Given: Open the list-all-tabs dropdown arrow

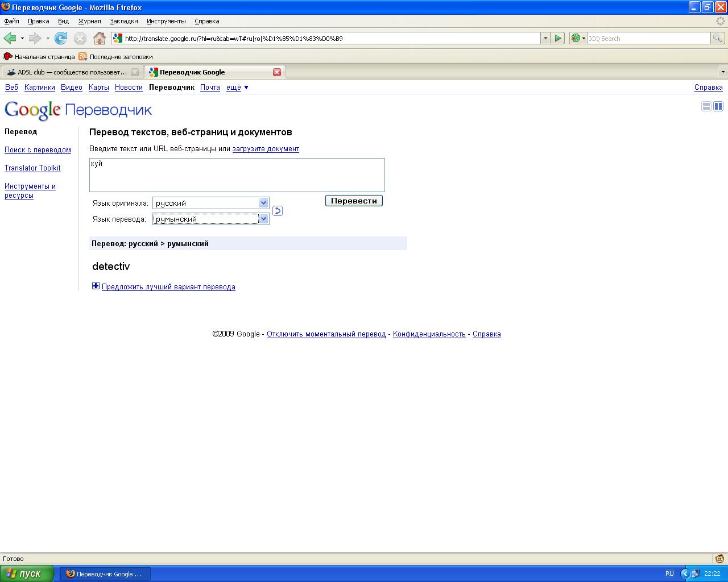Looking at the screenshot, I should [x=723, y=72].
